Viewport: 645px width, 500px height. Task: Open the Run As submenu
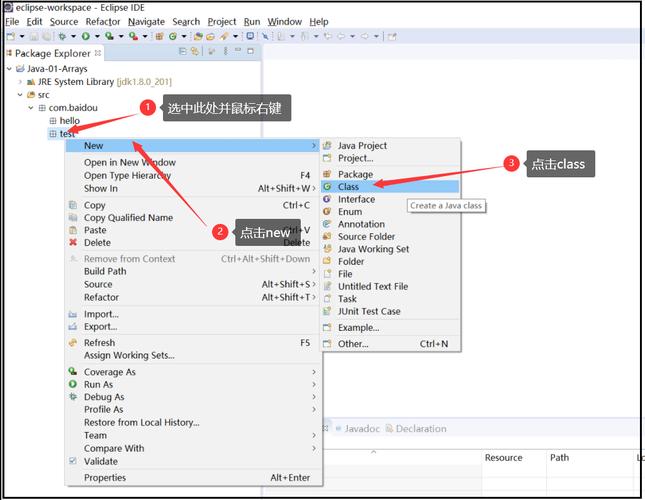pos(193,384)
